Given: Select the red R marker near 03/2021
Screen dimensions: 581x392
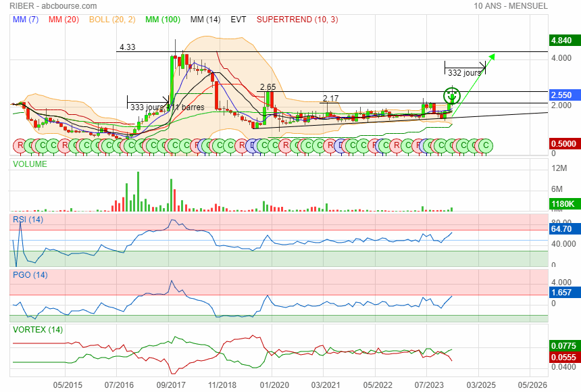Looking at the screenshot, I should click(x=330, y=146).
